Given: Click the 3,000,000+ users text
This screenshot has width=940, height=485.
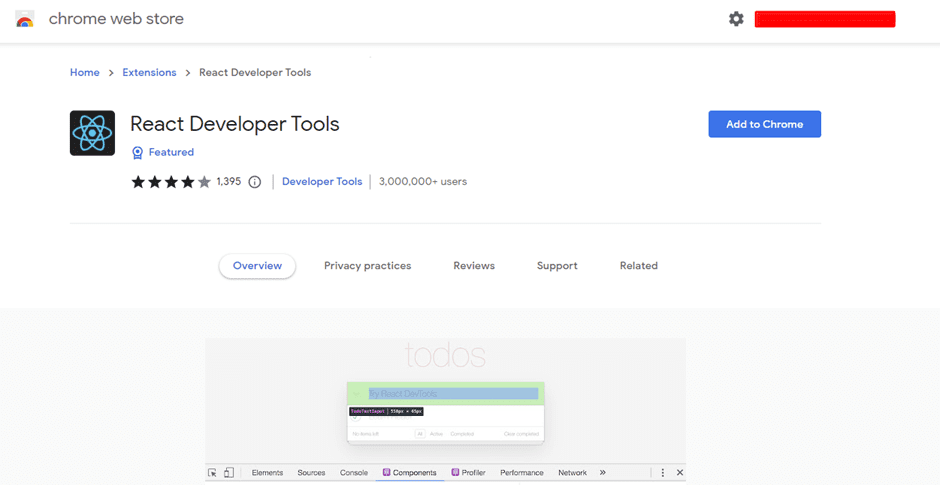Looking at the screenshot, I should point(423,182).
